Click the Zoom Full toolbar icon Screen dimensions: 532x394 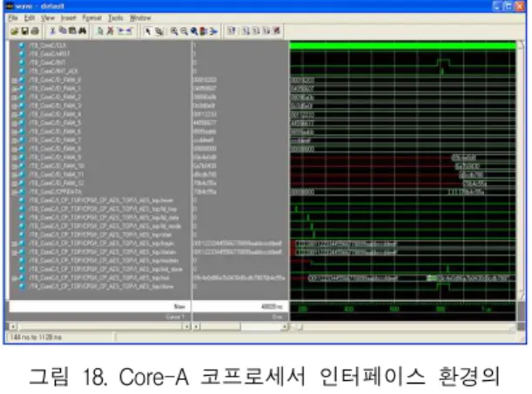coord(203,31)
